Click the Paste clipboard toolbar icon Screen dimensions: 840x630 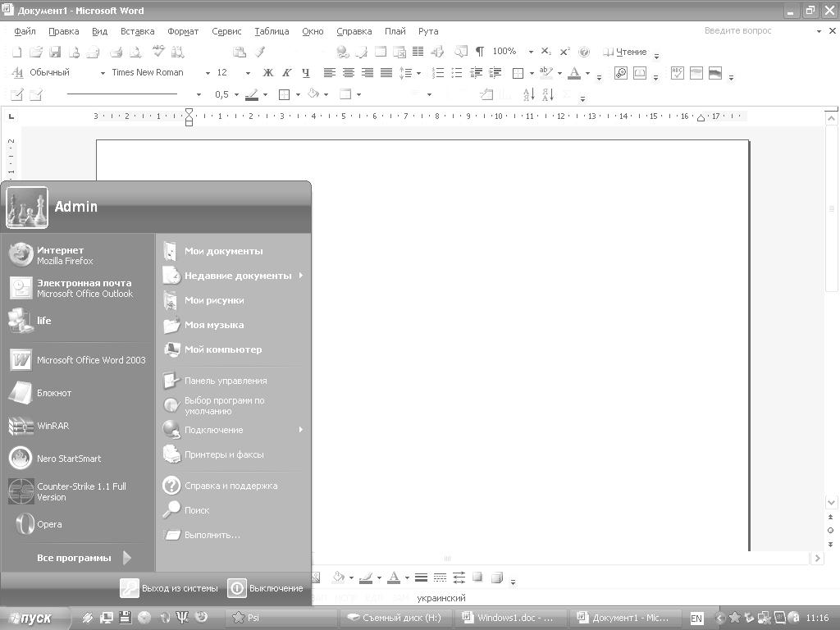240,52
